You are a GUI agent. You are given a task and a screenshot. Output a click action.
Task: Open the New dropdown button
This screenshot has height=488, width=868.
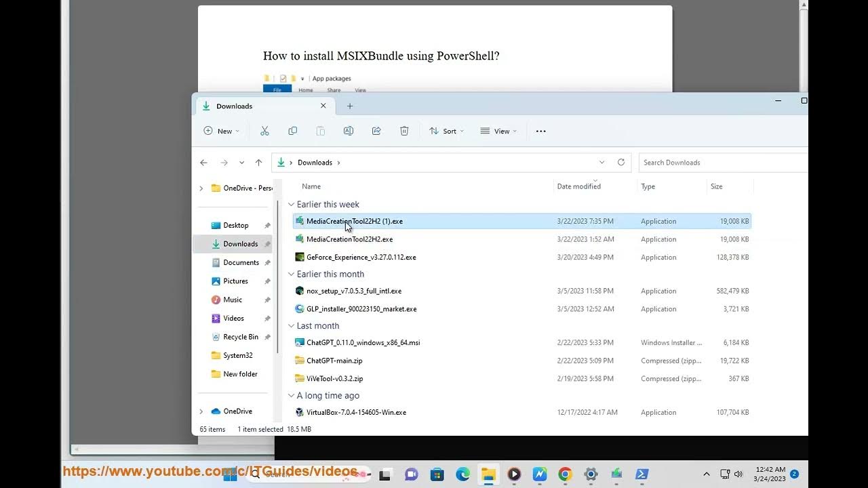coord(221,131)
